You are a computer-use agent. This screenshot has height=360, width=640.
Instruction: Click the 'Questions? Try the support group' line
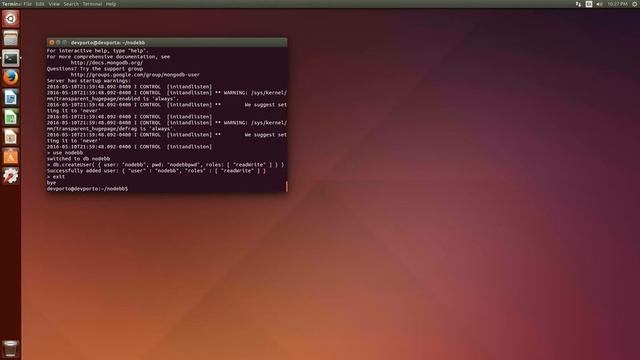tap(95, 69)
